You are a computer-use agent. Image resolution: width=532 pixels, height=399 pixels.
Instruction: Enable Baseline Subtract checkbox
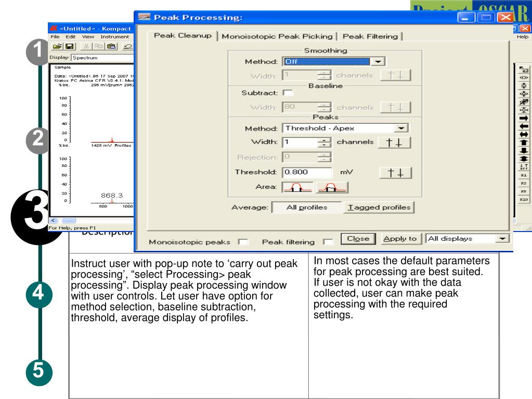(x=288, y=93)
